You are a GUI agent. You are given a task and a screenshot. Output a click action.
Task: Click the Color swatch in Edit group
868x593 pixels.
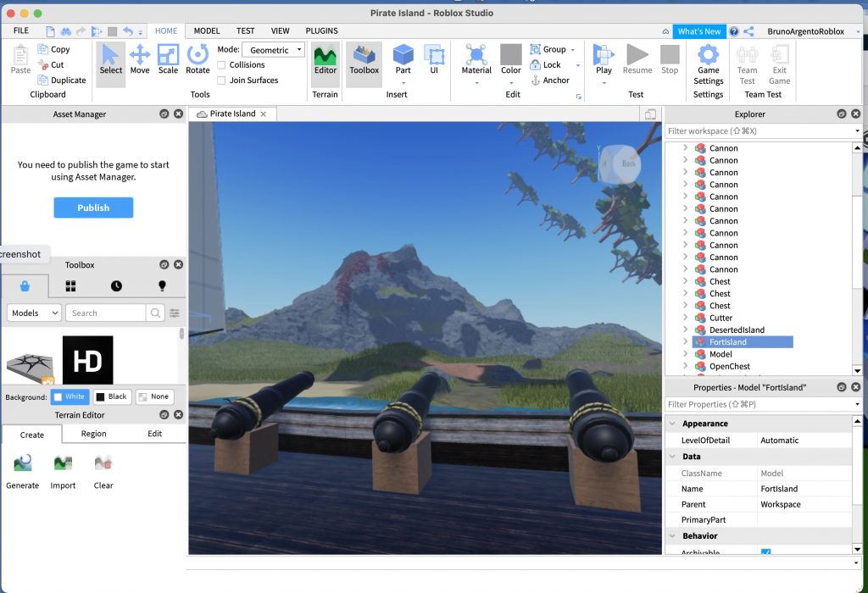(x=511, y=55)
